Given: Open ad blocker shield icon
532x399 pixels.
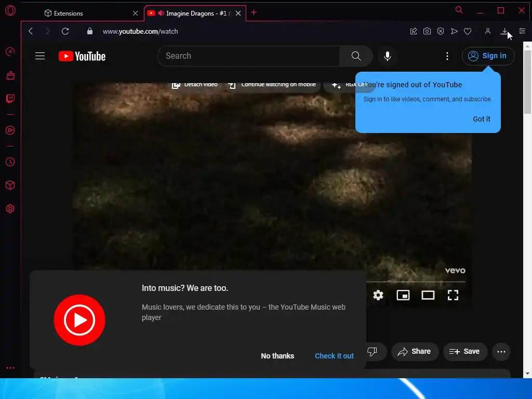Looking at the screenshot, I should 441,31.
